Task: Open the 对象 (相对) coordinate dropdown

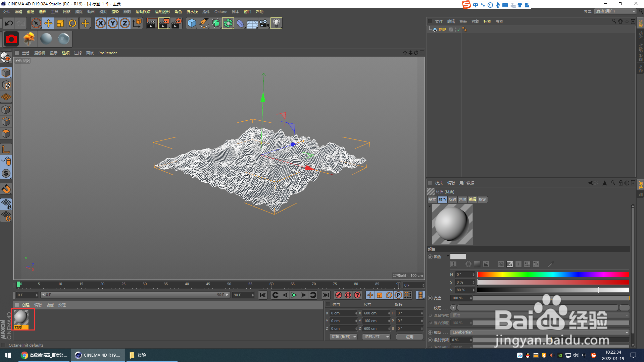Action: (344, 337)
